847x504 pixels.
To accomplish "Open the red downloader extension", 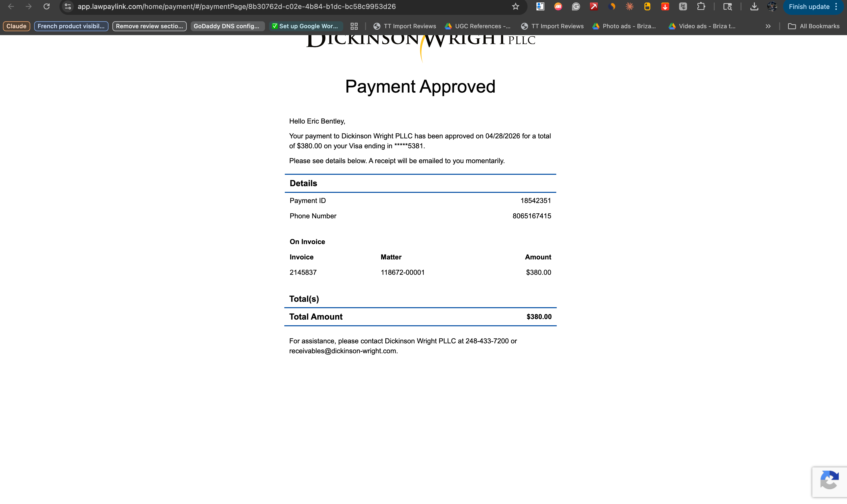I will (x=665, y=6).
